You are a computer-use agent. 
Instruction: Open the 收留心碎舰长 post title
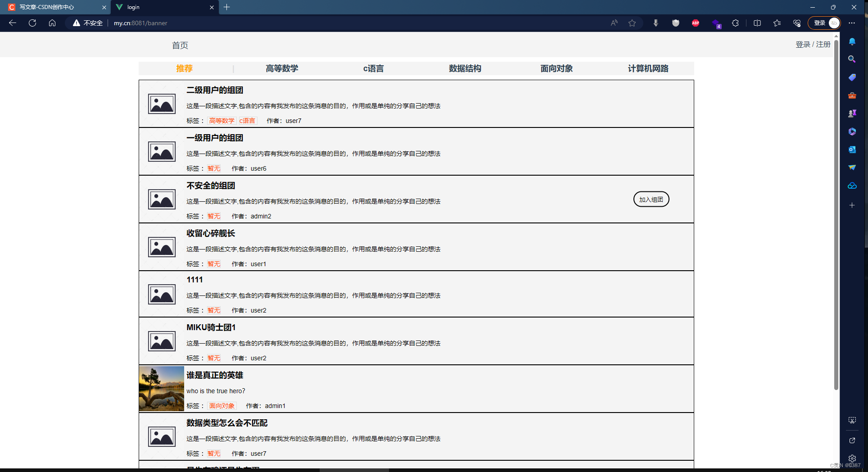point(211,233)
